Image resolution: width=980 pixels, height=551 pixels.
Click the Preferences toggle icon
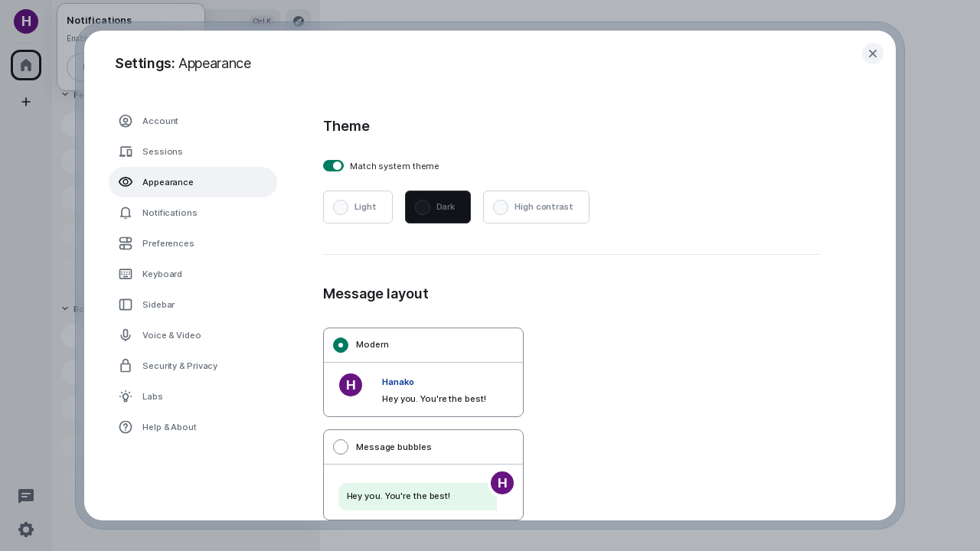126,243
